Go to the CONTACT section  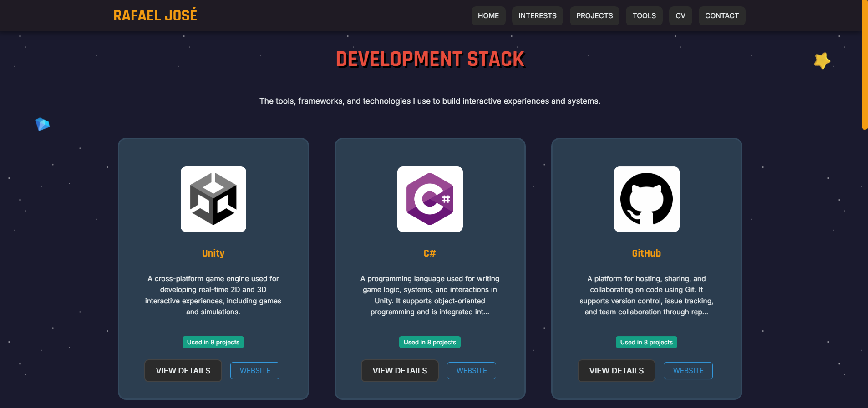[x=722, y=16]
